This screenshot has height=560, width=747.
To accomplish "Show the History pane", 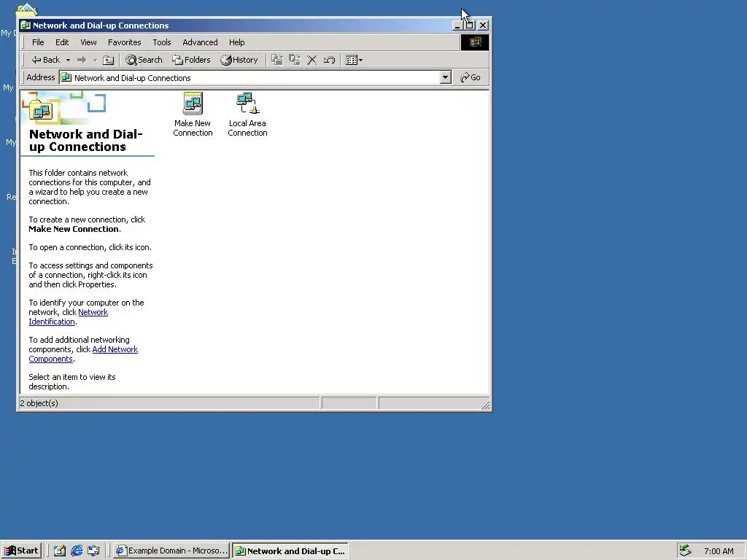I will point(239,60).
